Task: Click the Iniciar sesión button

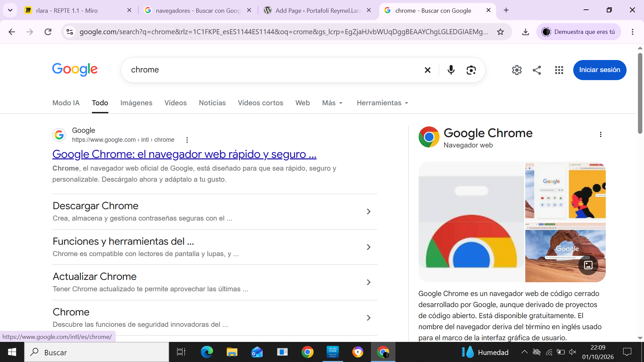Action: (x=600, y=70)
